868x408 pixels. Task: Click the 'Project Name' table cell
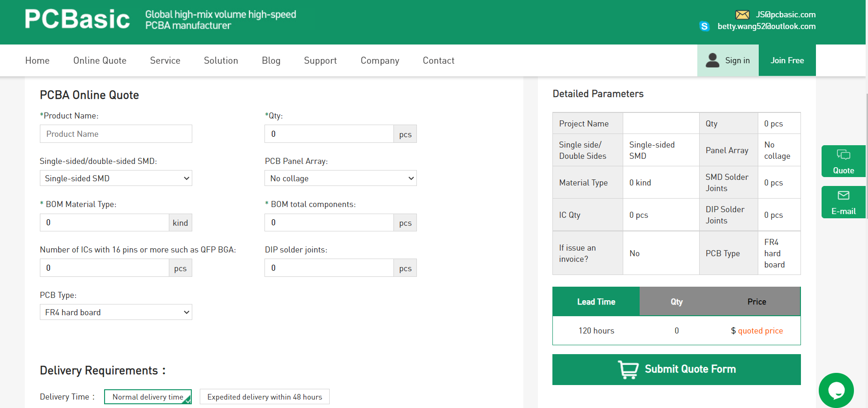[x=588, y=124]
